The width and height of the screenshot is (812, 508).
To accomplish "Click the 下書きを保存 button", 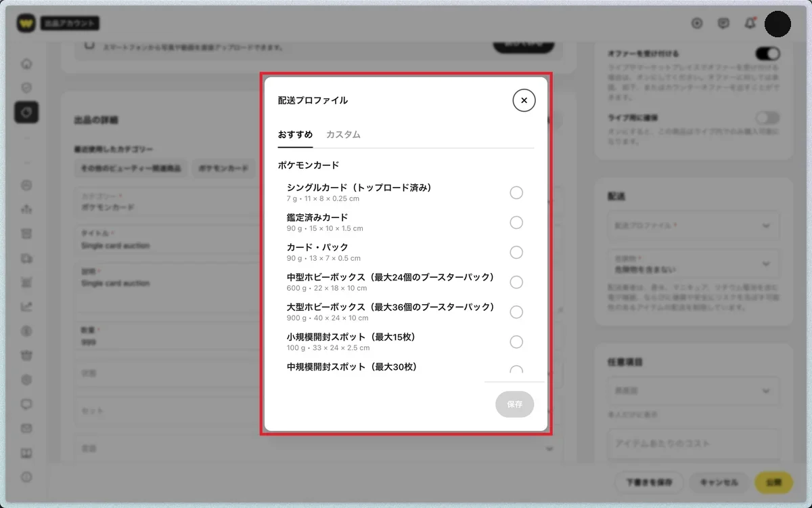I will 648,483.
